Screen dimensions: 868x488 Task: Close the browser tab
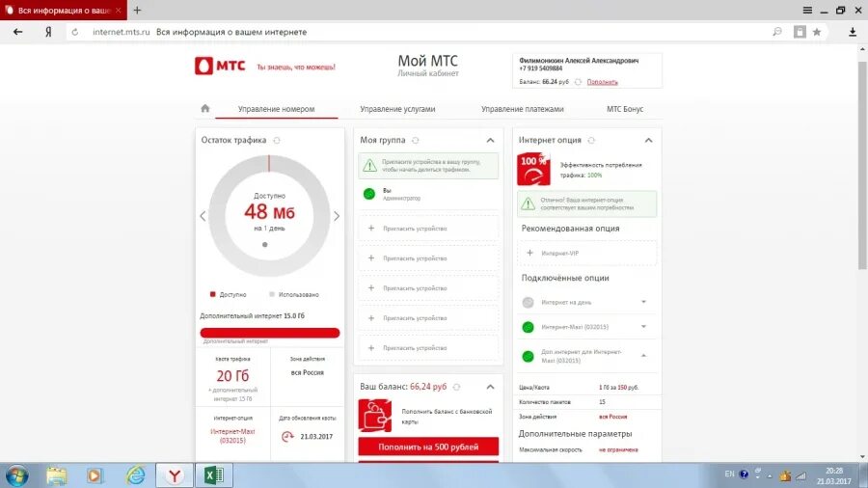point(118,10)
